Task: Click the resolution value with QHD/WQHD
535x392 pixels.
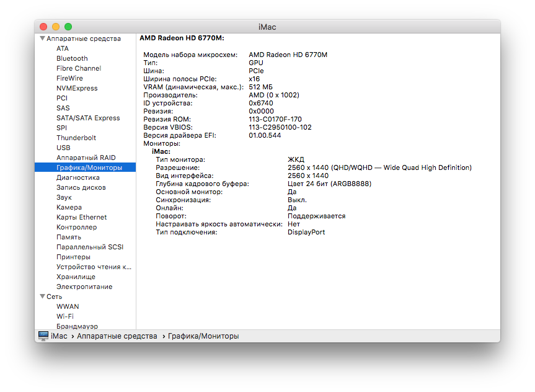Action: point(379,167)
